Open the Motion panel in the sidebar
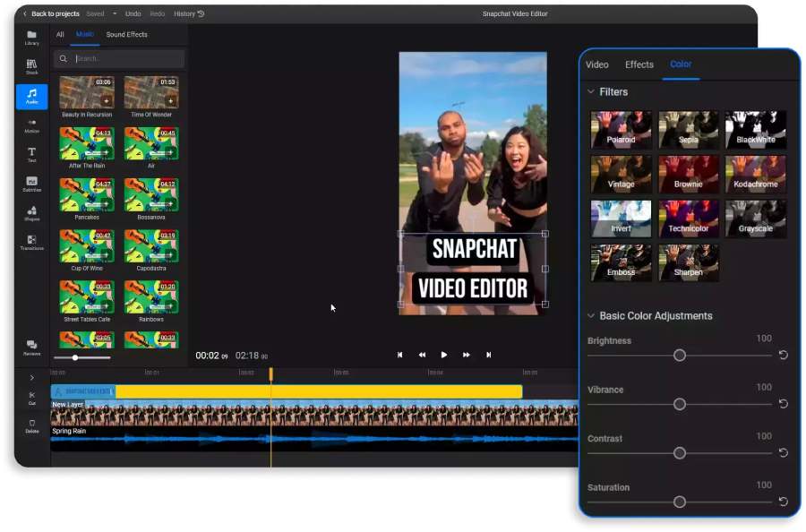Image resolution: width=806 pixels, height=532 pixels. point(32,125)
